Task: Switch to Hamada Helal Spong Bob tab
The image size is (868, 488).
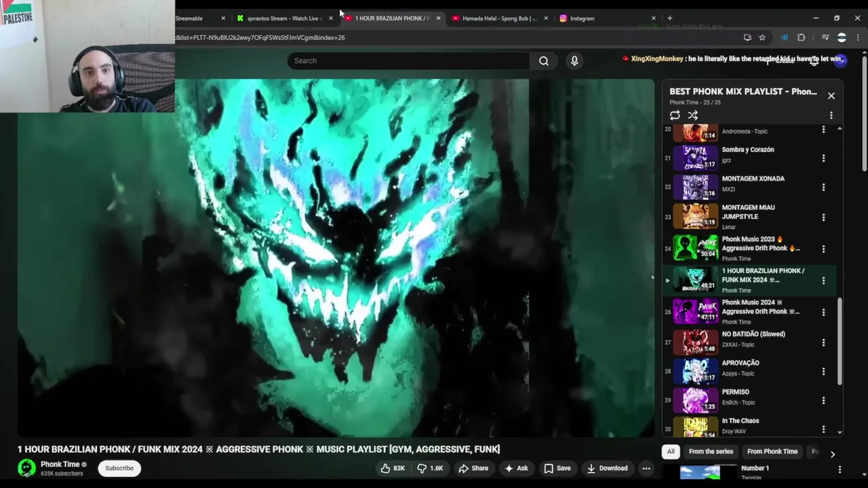Action: tap(498, 18)
